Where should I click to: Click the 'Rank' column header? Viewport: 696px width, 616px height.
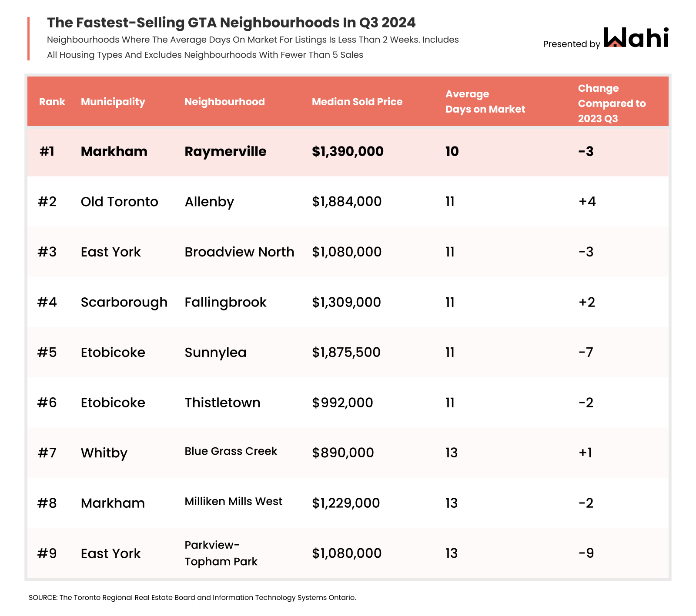click(x=52, y=102)
